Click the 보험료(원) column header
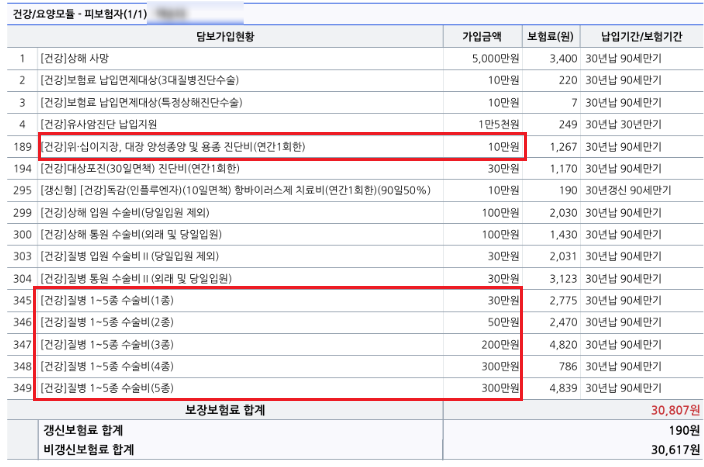704x467 pixels. pos(550,36)
